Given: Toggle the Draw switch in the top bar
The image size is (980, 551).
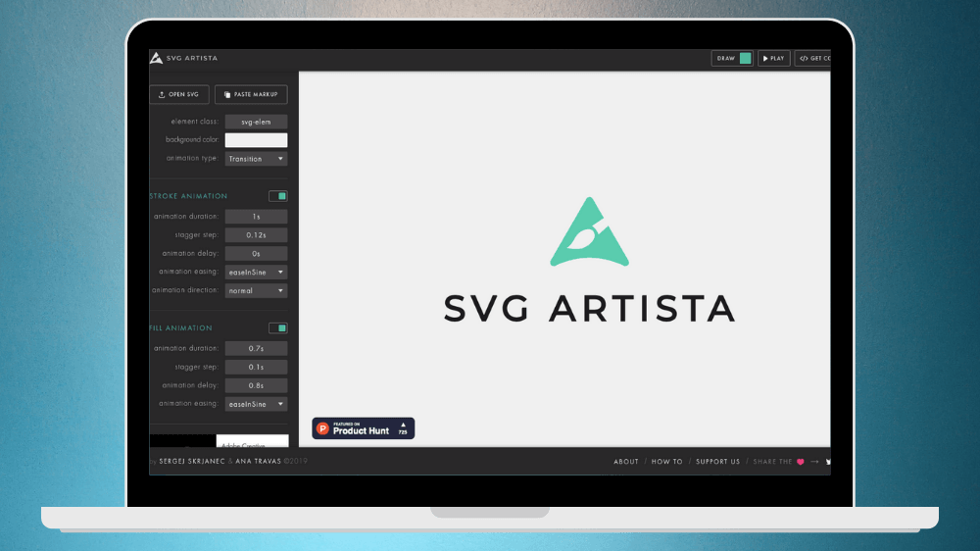Looking at the screenshot, I should 745,58.
